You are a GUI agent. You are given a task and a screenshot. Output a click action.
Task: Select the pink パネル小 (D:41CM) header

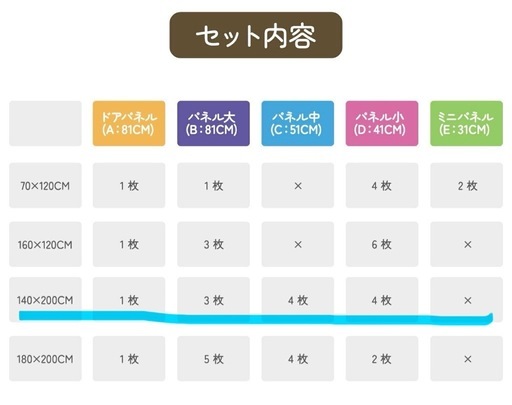coord(382,123)
